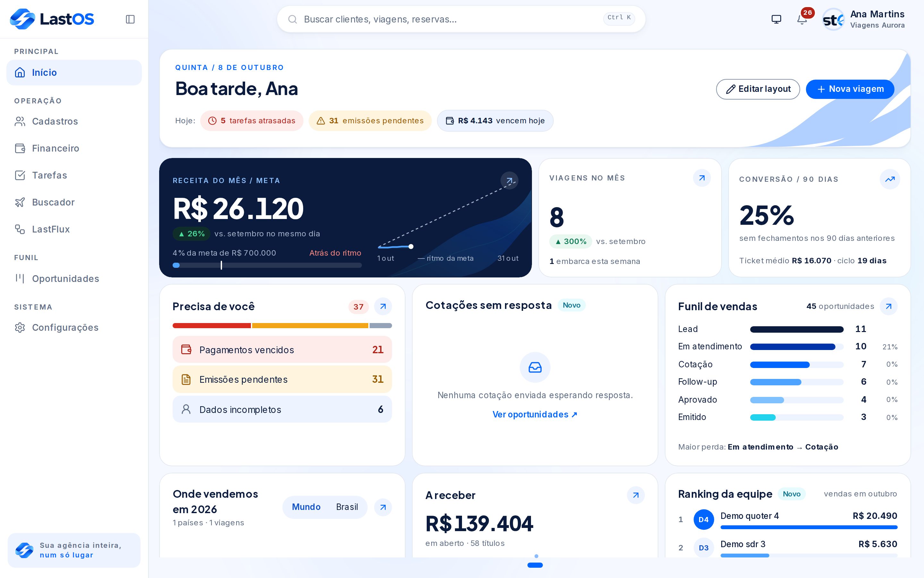Click the bottom sidebar agency banner
Viewport: 924px width, 578px height.
[74, 550]
